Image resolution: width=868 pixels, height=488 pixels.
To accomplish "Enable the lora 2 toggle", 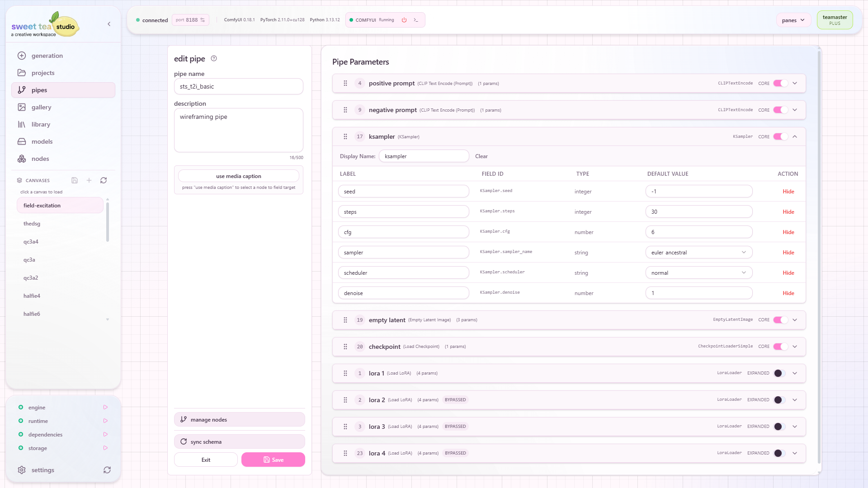I will 778,400.
